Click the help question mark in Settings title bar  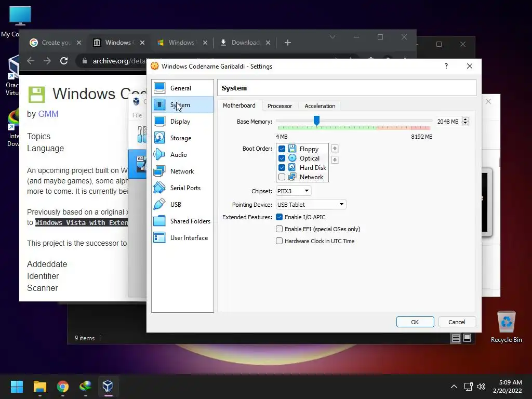pos(446,66)
